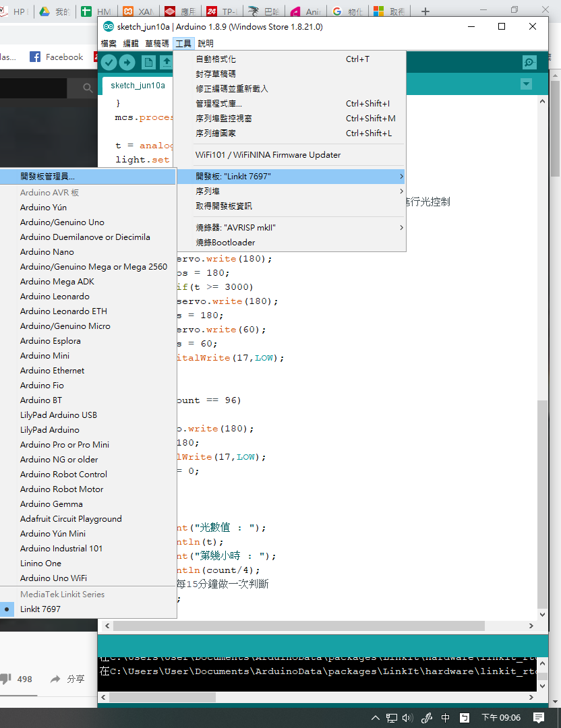
Task: Expand the 燒錄器: "AVRISP mkII" submenu
Action: coord(289,228)
